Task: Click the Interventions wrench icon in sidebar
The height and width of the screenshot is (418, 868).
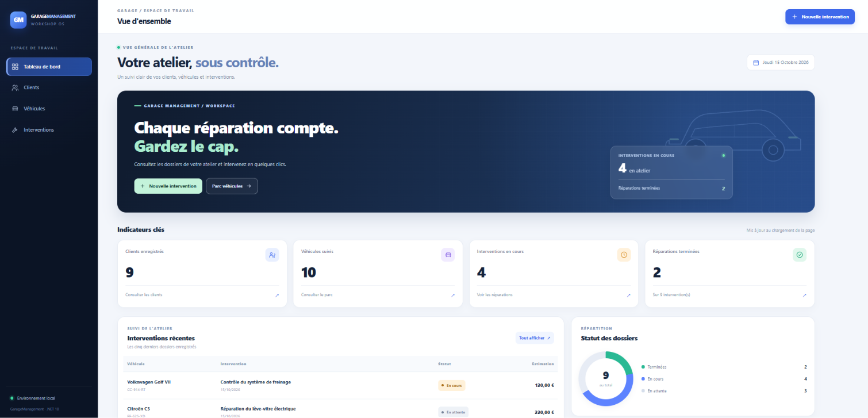Action: point(16,130)
